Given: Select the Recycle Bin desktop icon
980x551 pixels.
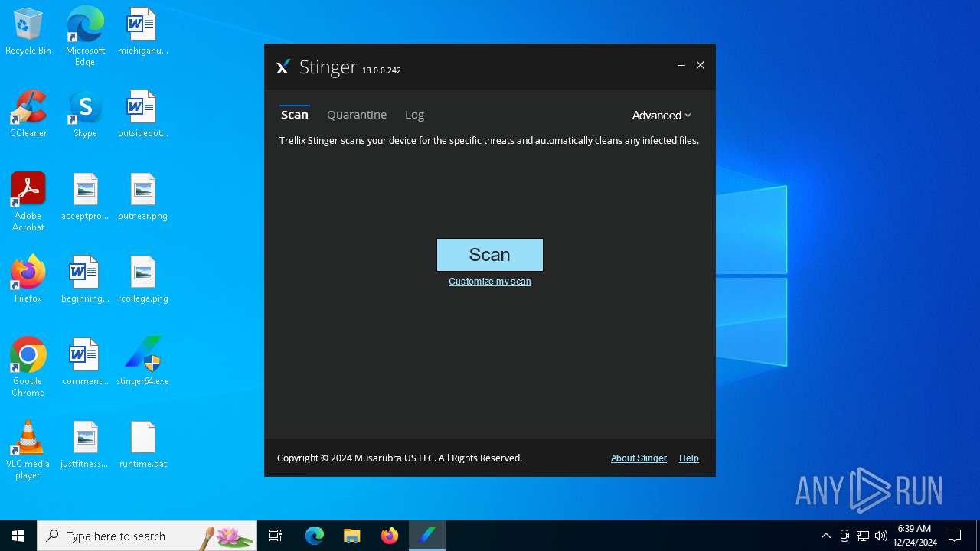Looking at the screenshot, I should [x=28, y=33].
